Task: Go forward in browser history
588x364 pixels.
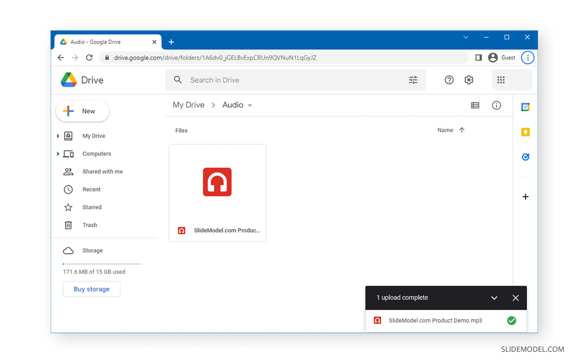Action: coord(75,57)
